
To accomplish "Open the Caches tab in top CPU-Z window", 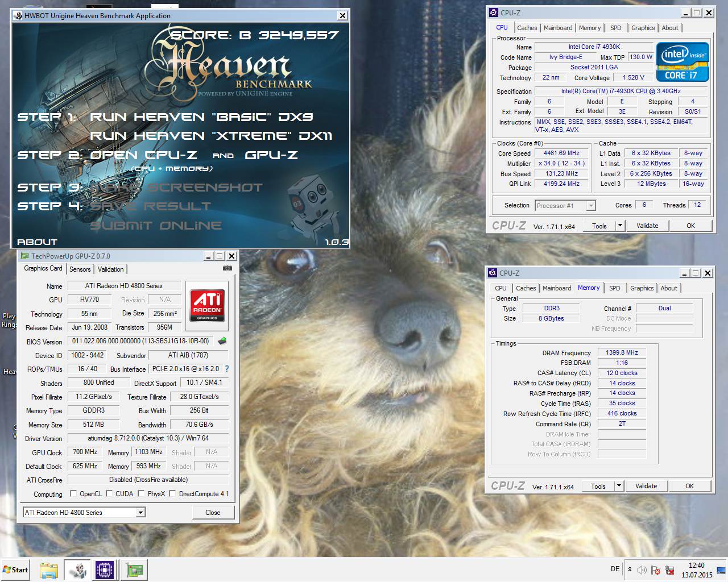I will [x=527, y=28].
